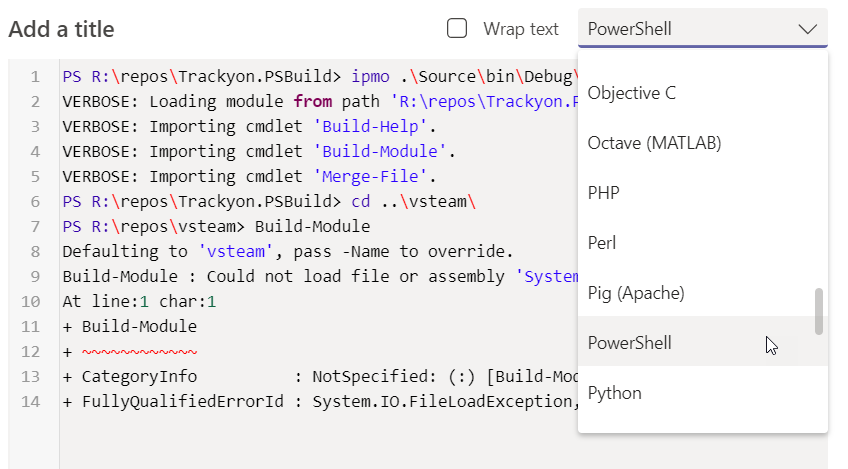848x469 pixels.
Task: Click 'Could not load file' error line
Action: (x=320, y=276)
